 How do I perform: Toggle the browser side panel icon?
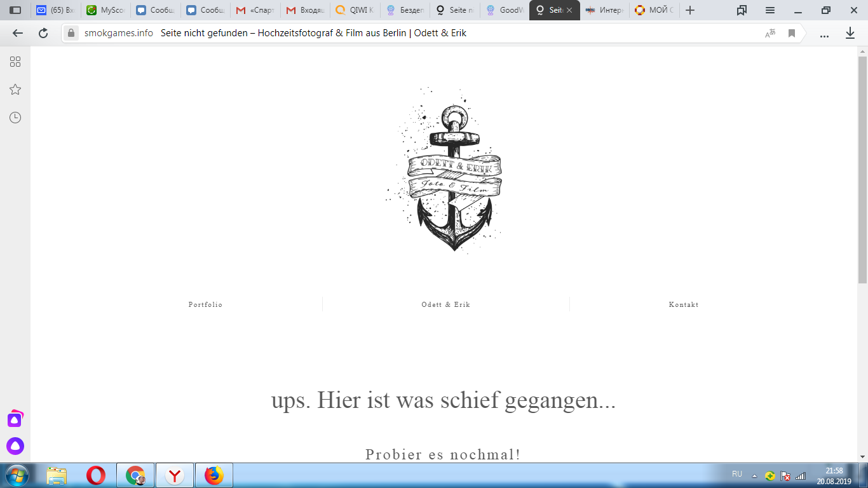[15, 10]
